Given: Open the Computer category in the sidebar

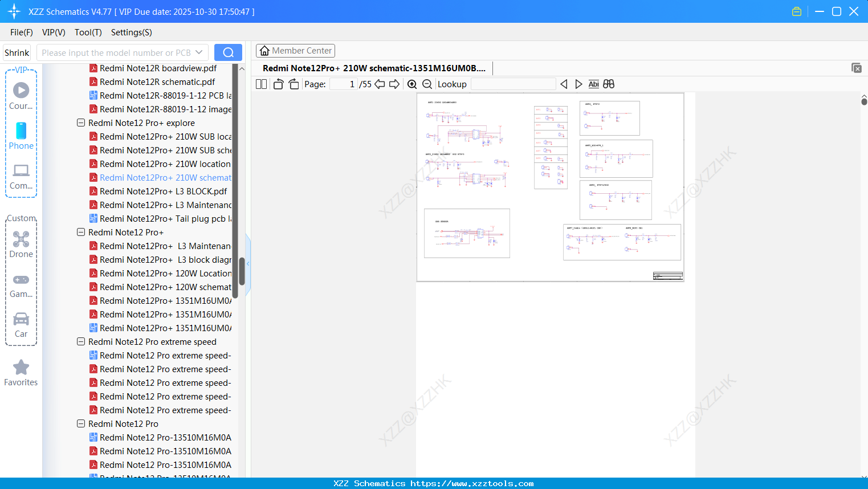Looking at the screenshot, I should [x=21, y=177].
